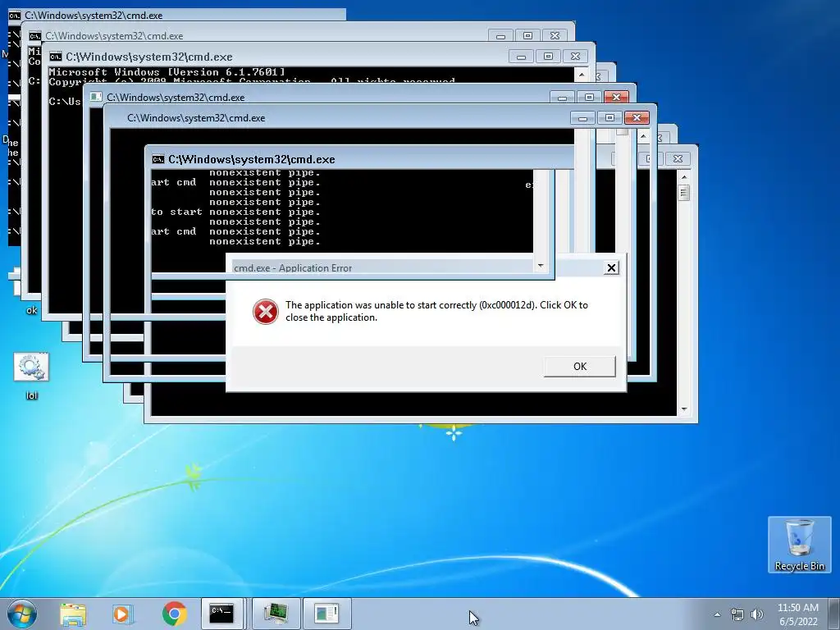Open the volume speaker tray icon
Image resolution: width=840 pixels, height=630 pixels.
tap(757, 614)
